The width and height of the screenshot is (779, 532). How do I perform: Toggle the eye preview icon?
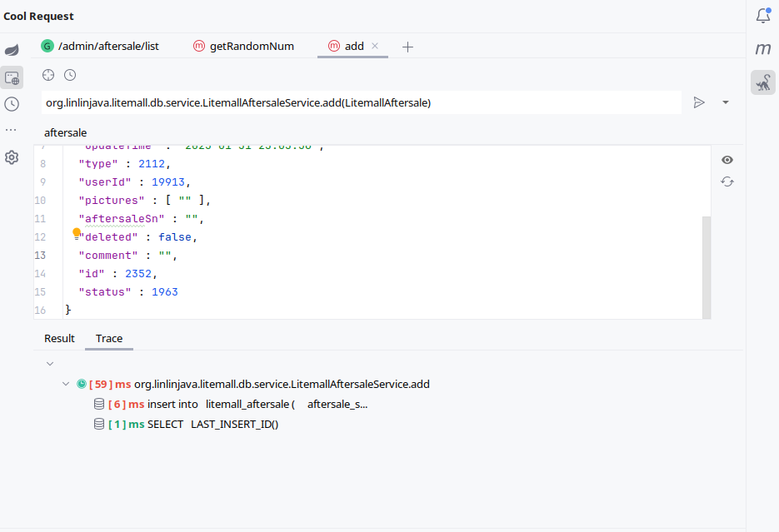[727, 160]
